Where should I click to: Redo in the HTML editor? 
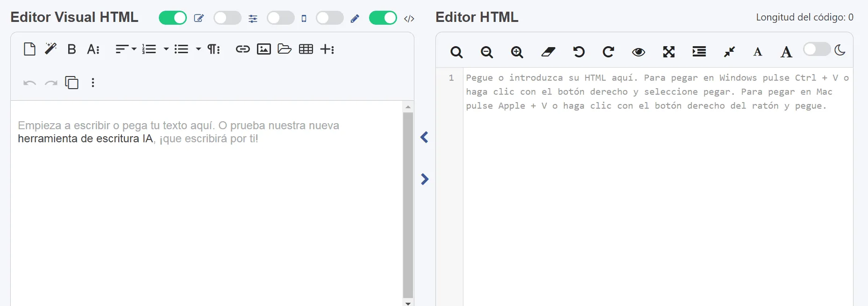pos(608,52)
